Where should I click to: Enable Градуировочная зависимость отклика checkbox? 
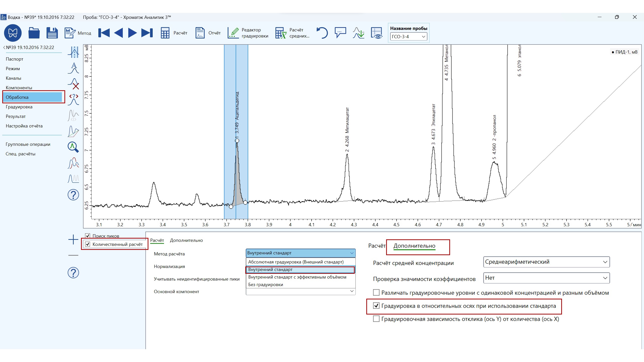tap(376, 319)
